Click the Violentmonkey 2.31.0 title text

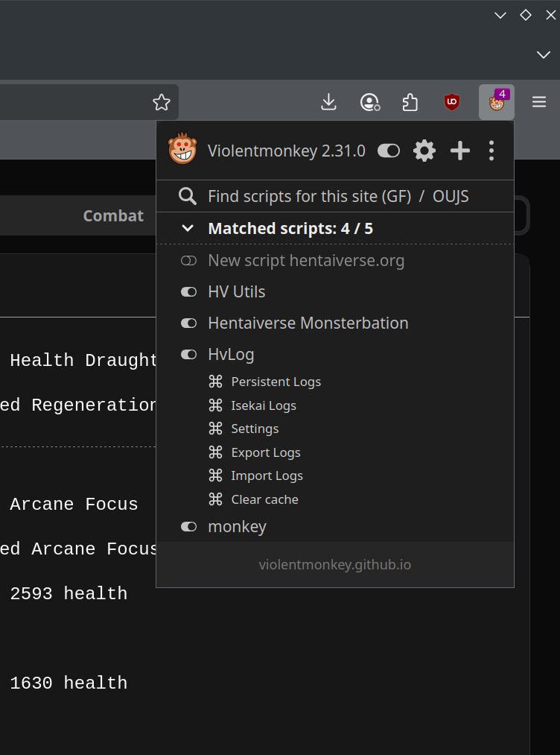click(x=287, y=151)
